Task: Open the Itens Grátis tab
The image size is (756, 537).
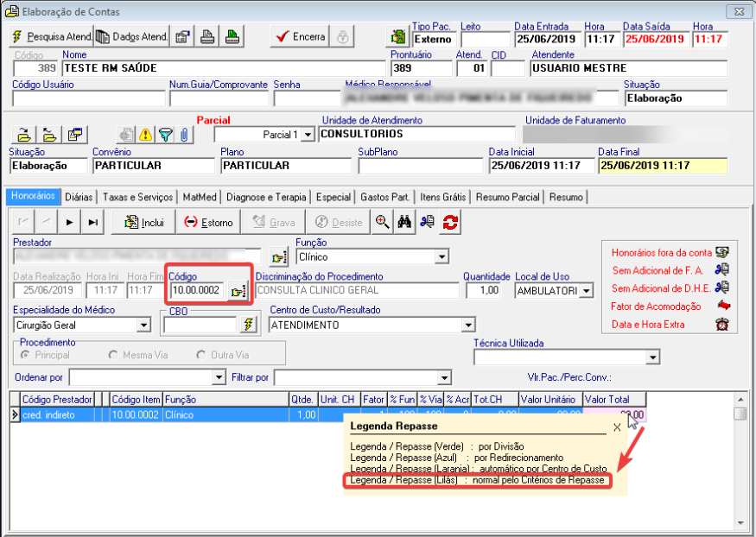Action: coord(442,197)
